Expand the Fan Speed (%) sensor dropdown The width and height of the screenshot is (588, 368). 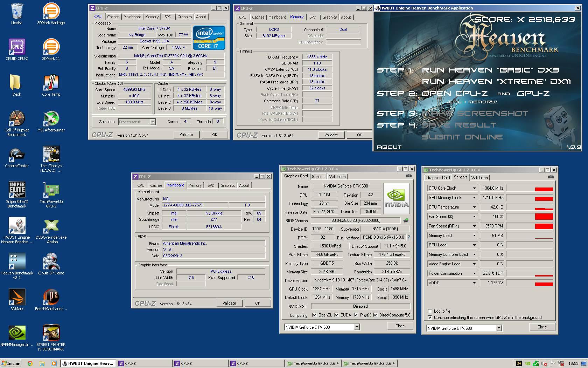(x=474, y=217)
